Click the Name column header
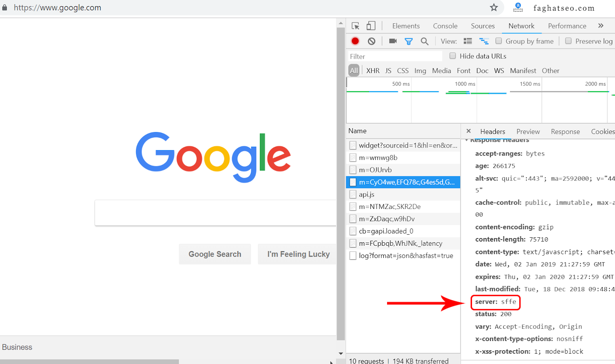Viewport: 615px width, 364px height. point(403,131)
